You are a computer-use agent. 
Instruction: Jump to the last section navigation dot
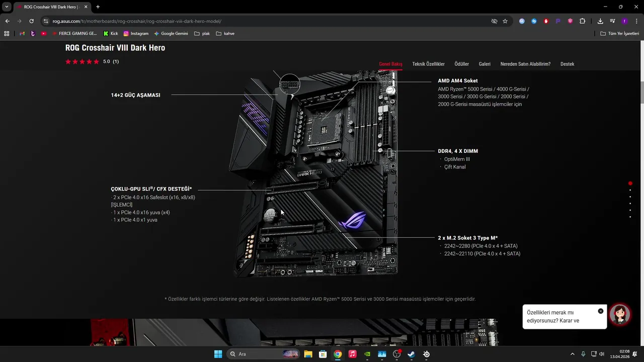coord(630,217)
